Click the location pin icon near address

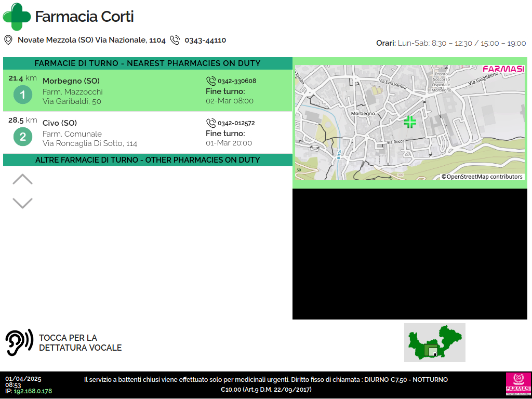tap(8, 40)
